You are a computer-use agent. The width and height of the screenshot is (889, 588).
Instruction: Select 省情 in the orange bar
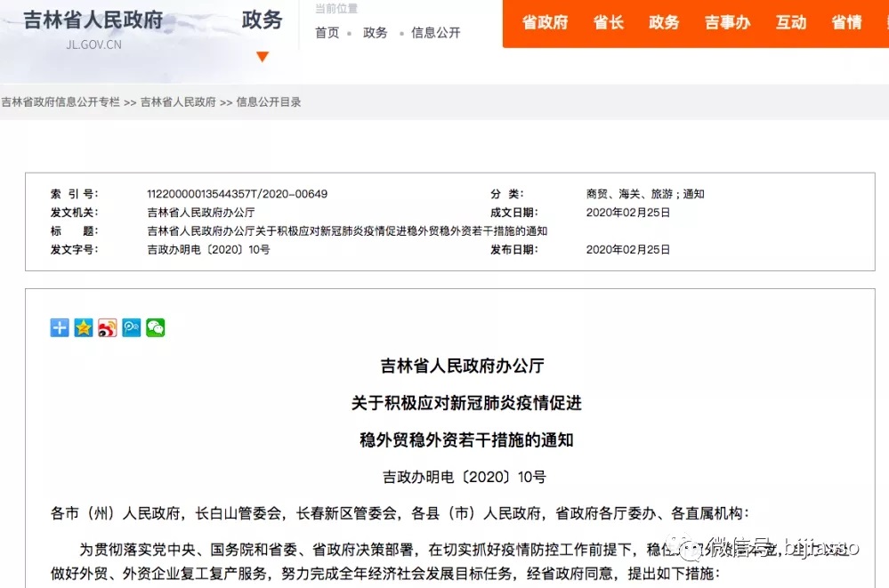click(x=846, y=23)
